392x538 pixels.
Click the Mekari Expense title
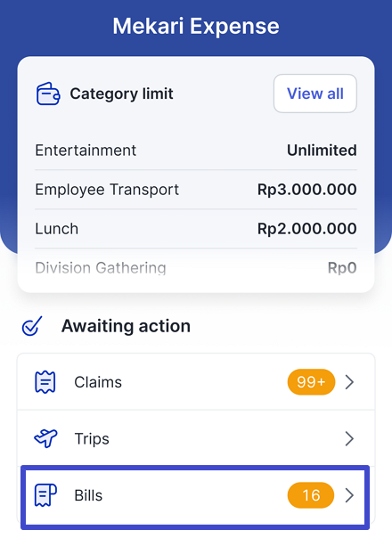(x=196, y=26)
